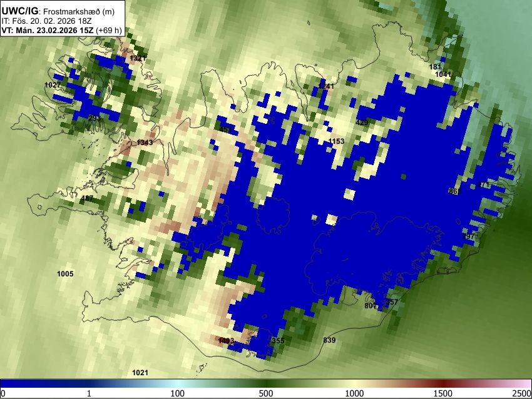Click the Frostmarkshæð (m) title text

(x=79, y=11)
